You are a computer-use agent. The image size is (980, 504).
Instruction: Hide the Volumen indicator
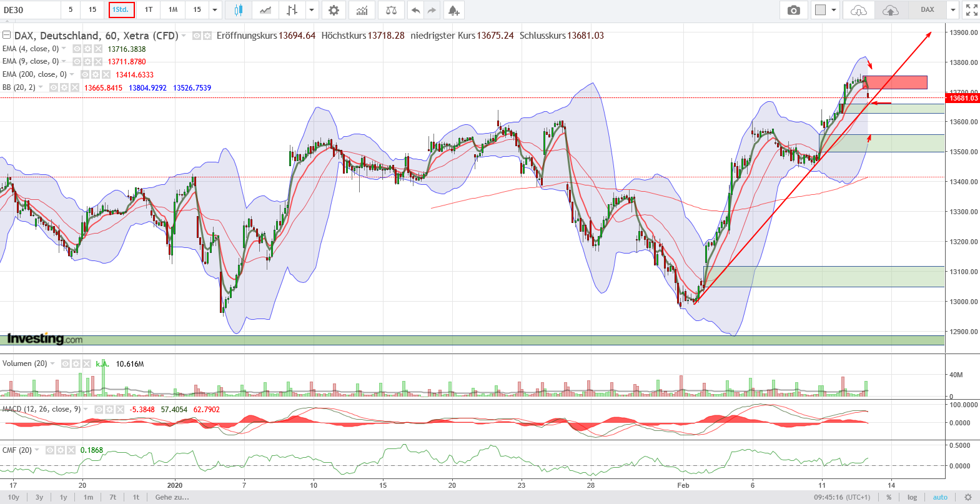[66, 364]
